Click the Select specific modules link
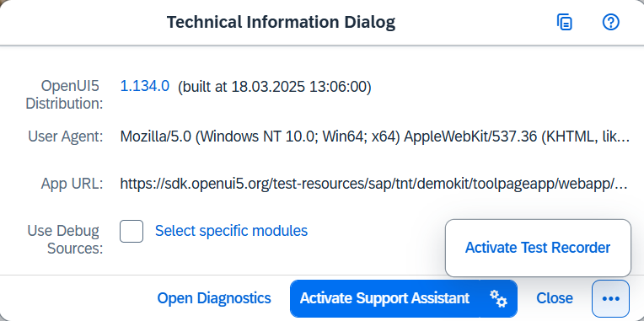Screen dimensions: 644x321 point(231,231)
